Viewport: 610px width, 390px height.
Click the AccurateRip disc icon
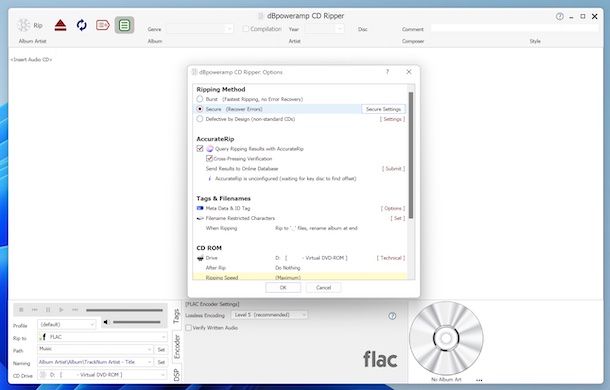click(x=210, y=149)
